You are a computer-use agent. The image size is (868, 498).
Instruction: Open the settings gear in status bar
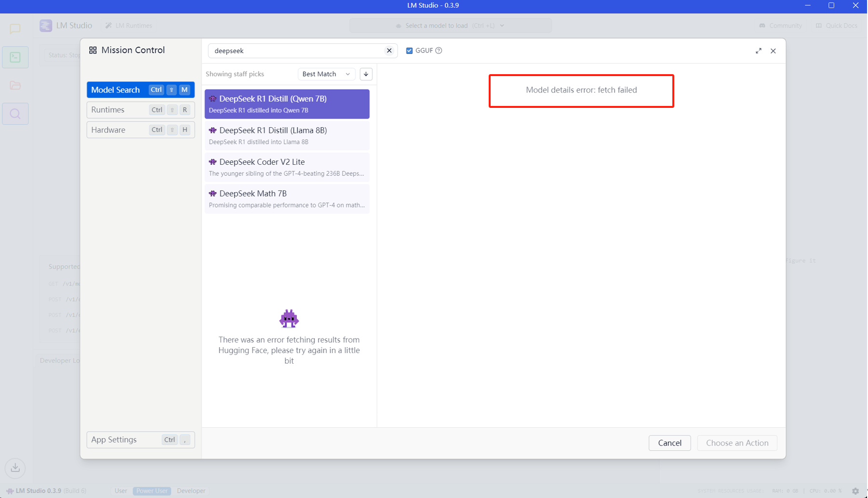tap(855, 491)
